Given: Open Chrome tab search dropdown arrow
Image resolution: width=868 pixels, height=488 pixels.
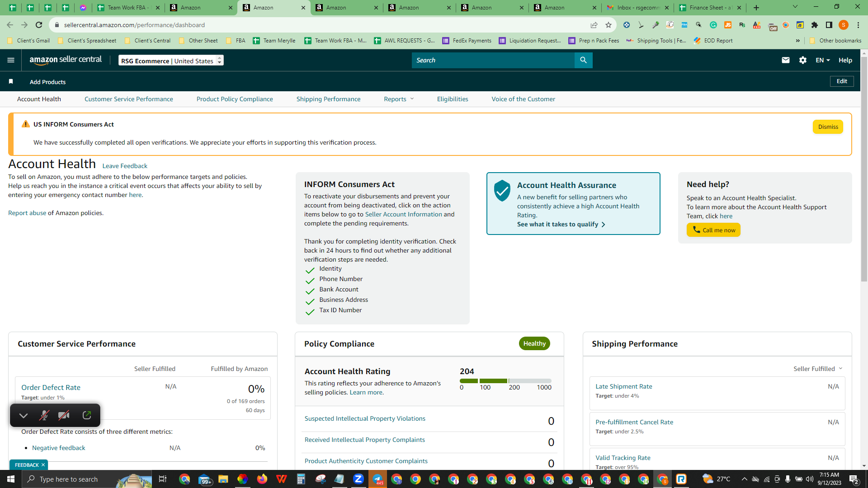Looking at the screenshot, I should coord(795,7).
